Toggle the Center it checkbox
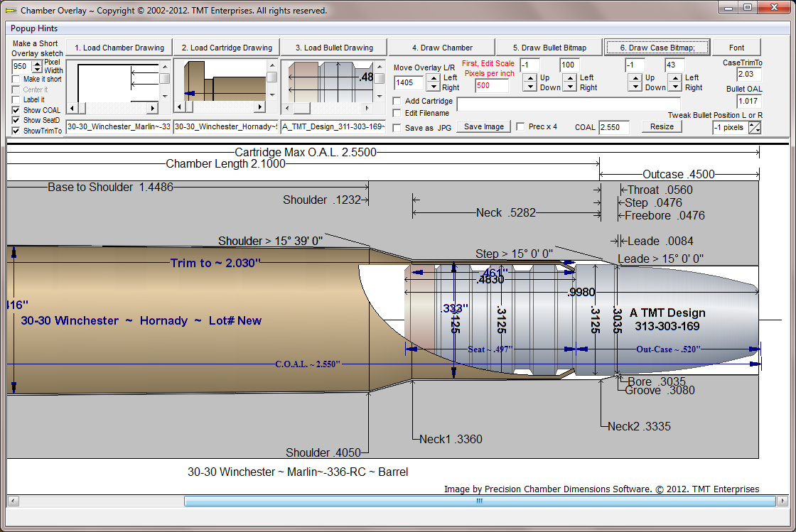 click(16, 89)
